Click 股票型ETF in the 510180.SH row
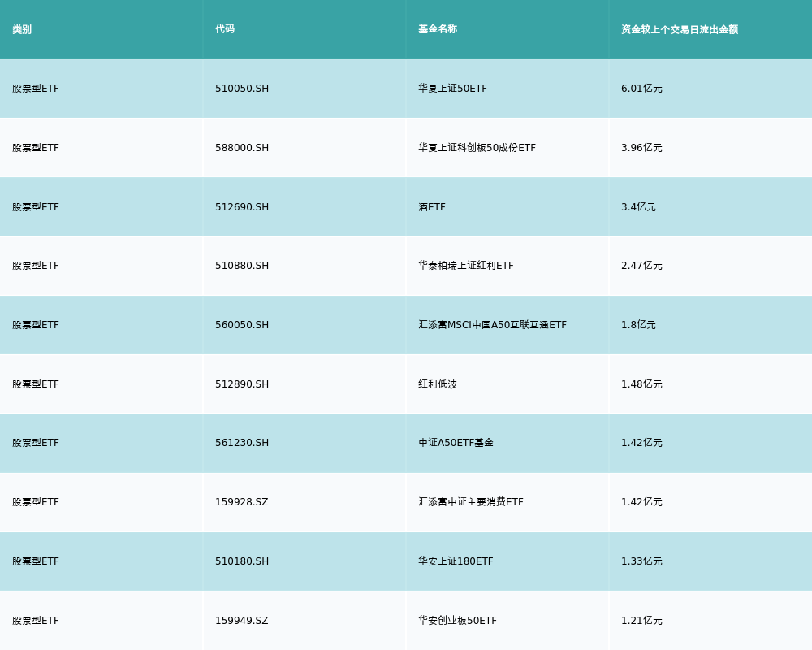The width and height of the screenshot is (812, 650). [x=36, y=561]
